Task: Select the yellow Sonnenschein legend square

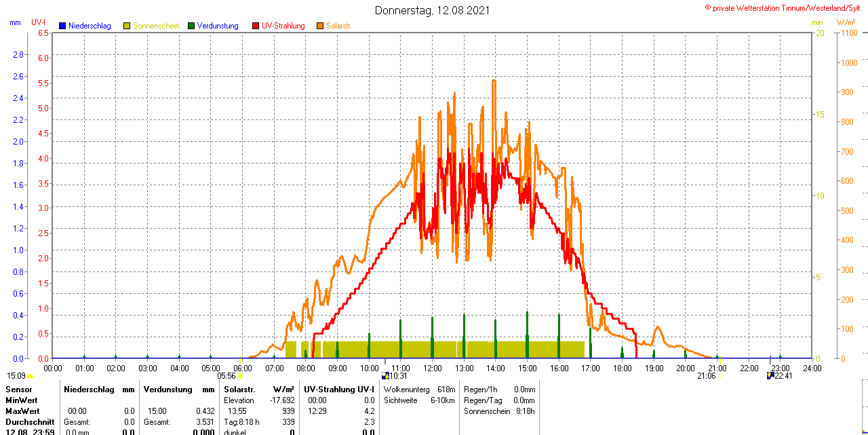Action: (127, 26)
